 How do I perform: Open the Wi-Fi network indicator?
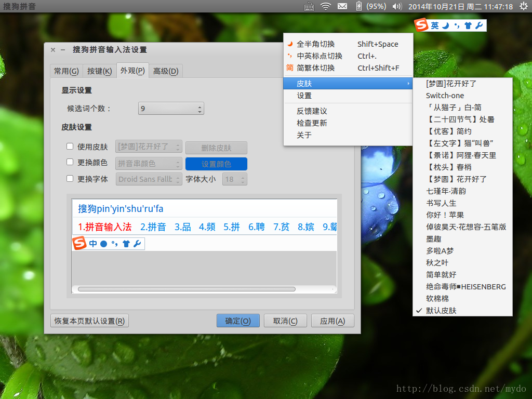tap(326, 6)
